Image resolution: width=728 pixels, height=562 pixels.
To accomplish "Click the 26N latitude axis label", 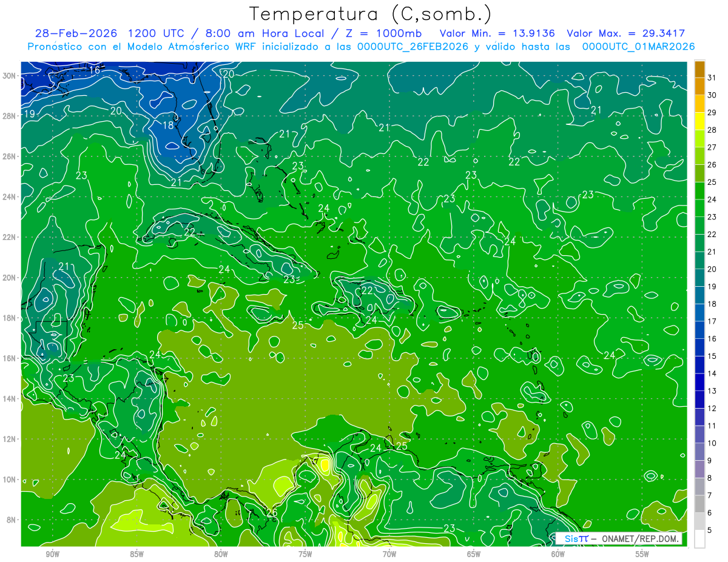I will point(9,156).
